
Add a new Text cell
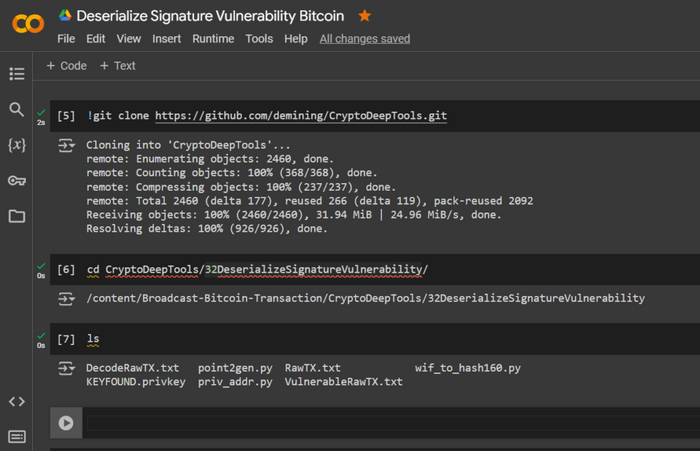click(x=118, y=66)
